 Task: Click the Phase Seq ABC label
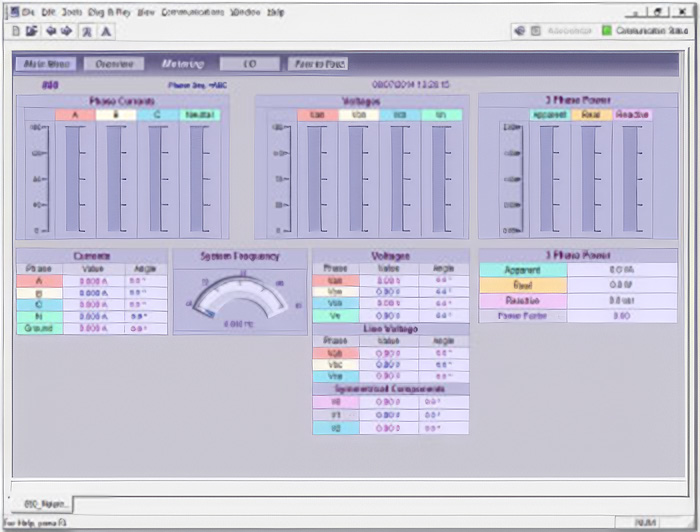197,85
